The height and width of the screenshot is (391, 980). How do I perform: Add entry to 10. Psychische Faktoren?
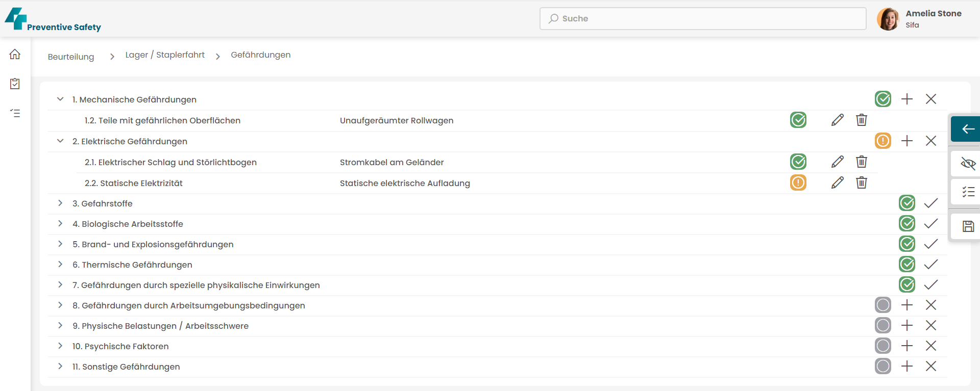[x=907, y=346]
